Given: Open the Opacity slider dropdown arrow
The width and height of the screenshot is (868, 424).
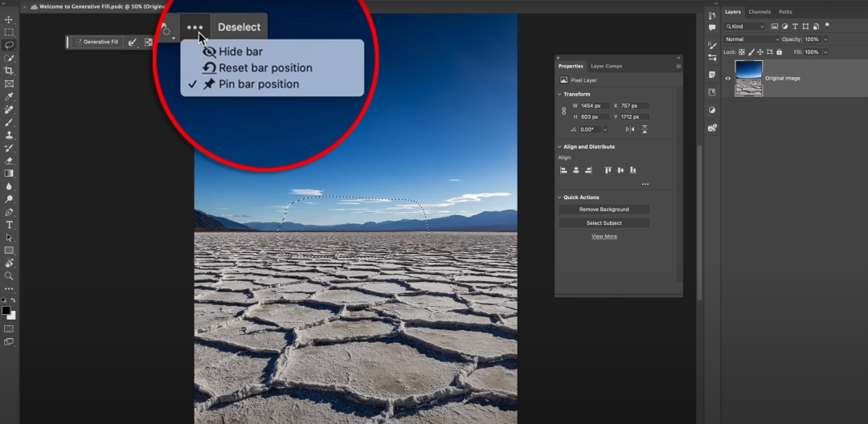Looking at the screenshot, I should (x=825, y=39).
